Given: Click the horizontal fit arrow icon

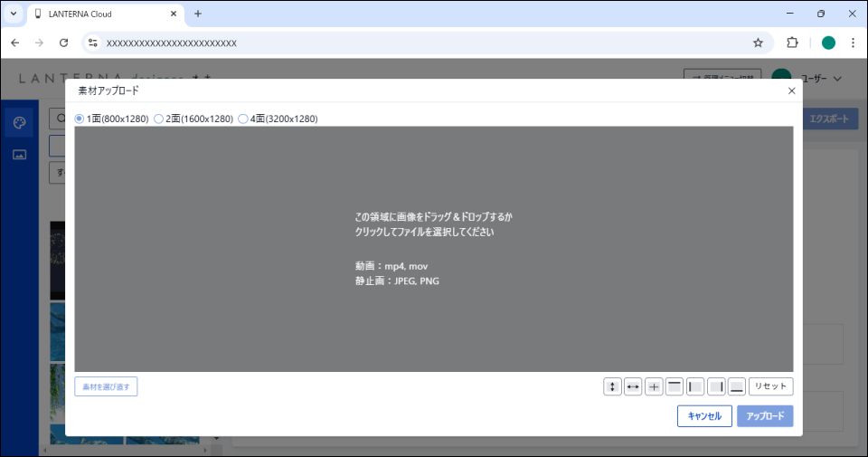Looking at the screenshot, I should (634, 386).
